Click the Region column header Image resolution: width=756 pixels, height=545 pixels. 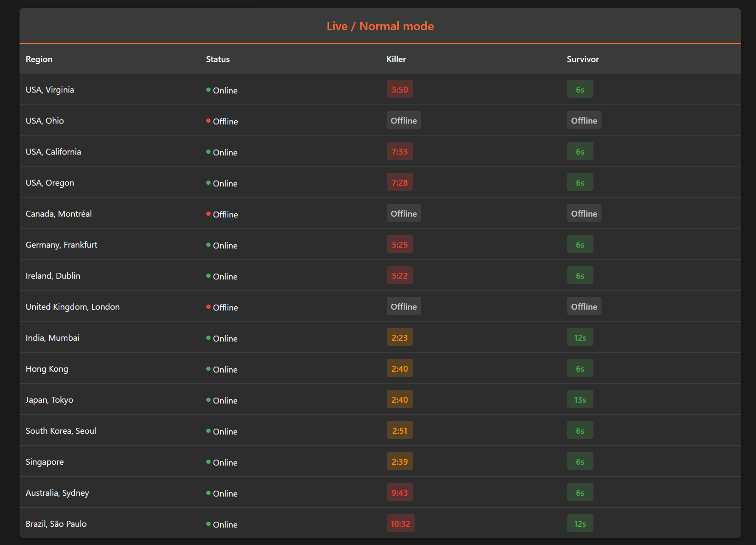(39, 59)
